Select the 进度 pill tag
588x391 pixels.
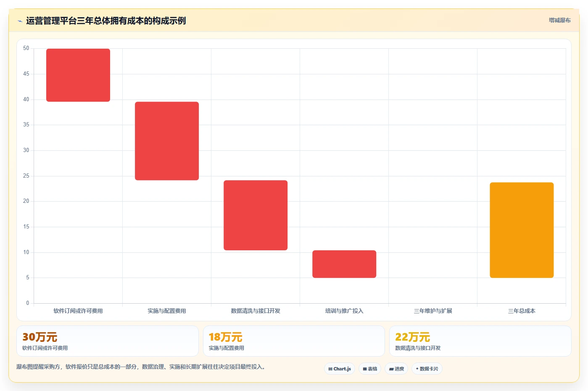pyautogui.click(x=396, y=369)
